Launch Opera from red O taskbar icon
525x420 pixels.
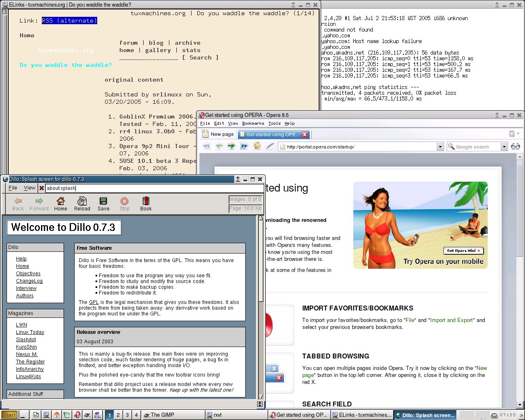pos(77,415)
